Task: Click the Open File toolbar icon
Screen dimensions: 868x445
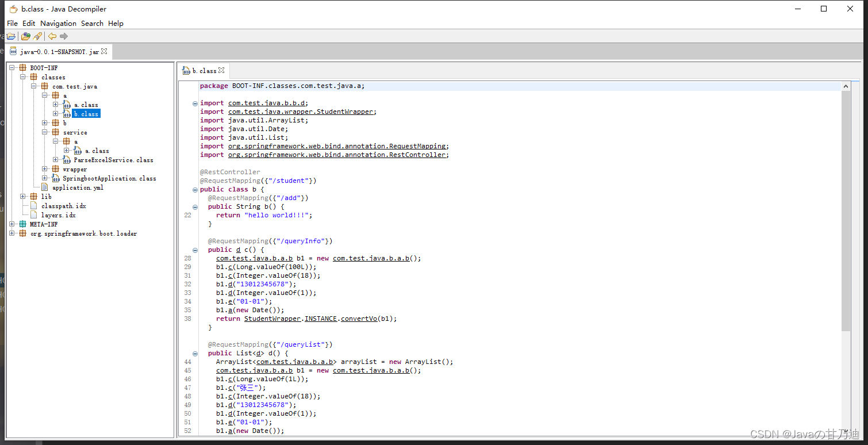Action: tap(11, 36)
